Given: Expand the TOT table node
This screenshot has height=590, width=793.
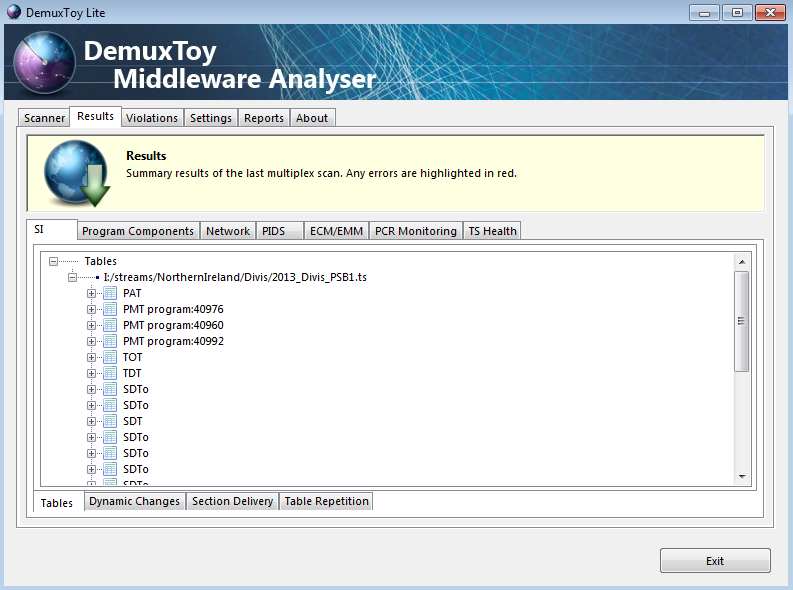Looking at the screenshot, I should (91, 357).
